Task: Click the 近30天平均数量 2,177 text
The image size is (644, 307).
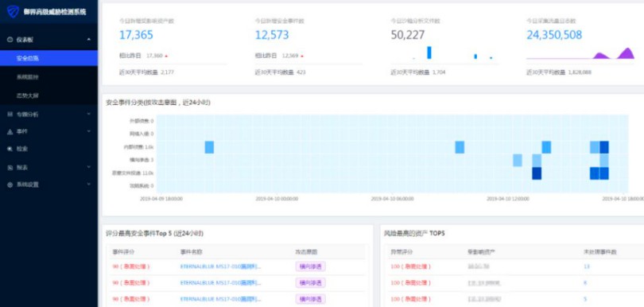Action: click(x=146, y=72)
